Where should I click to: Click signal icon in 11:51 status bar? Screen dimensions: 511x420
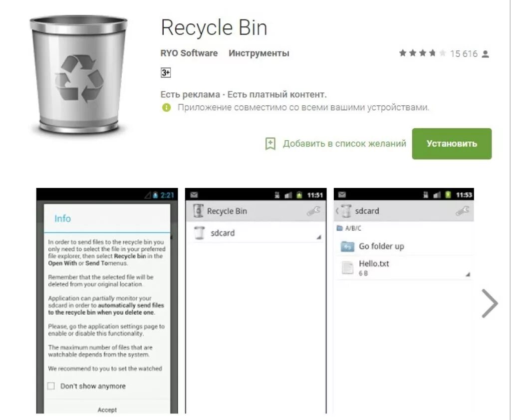pos(288,195)
